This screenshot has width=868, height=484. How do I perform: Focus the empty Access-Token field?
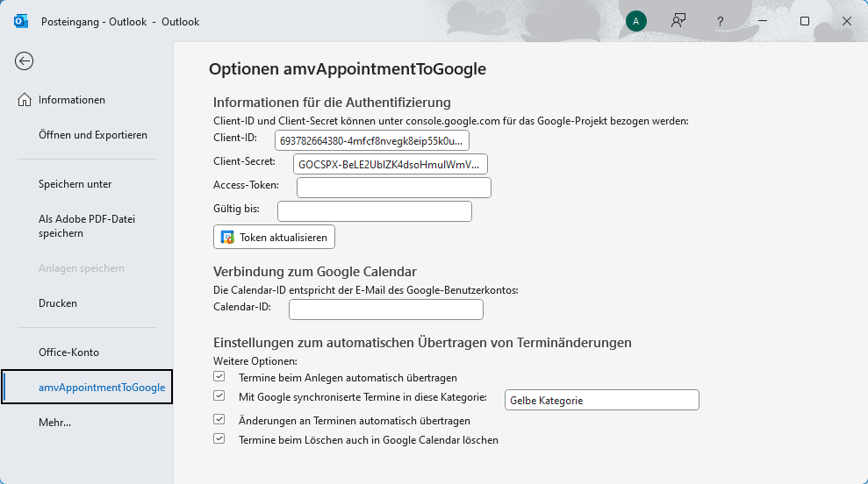point(393,188)
